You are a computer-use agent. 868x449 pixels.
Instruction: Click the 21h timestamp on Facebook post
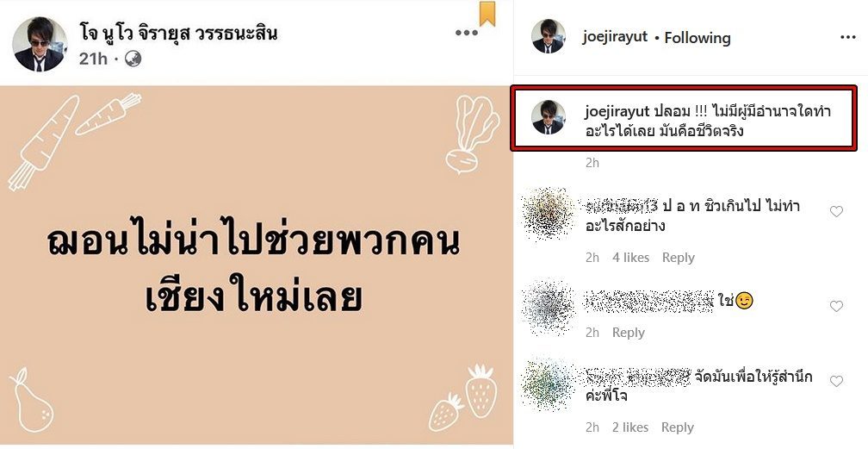(93, 59)
